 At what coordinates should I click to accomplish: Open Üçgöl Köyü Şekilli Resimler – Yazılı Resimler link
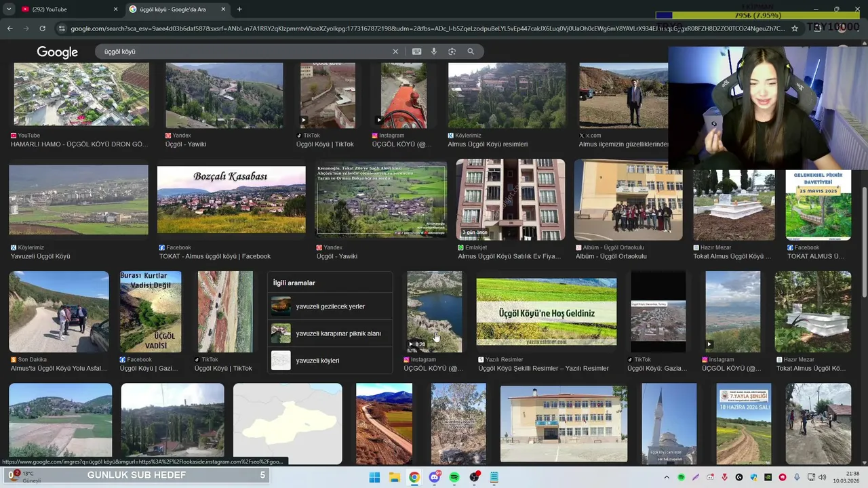543,369
